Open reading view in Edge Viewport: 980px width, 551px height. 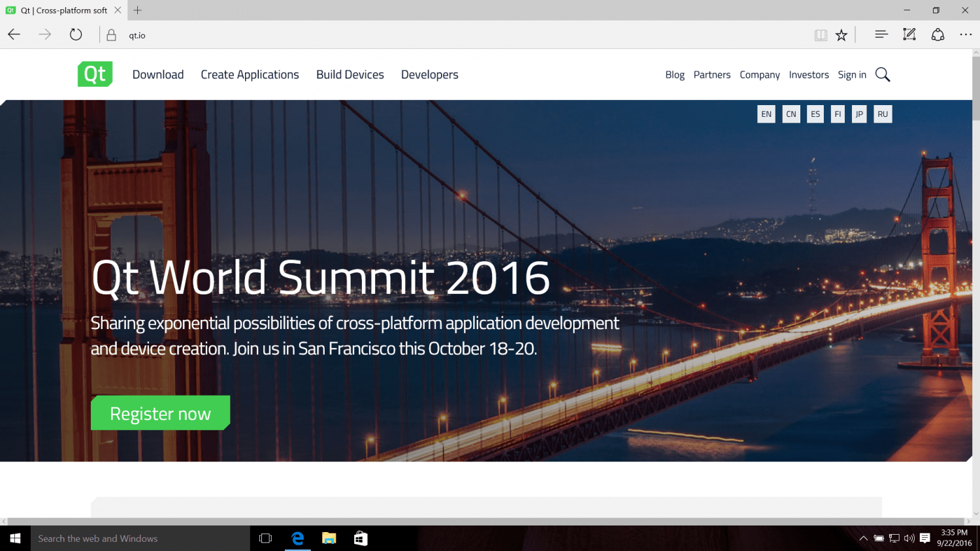click(x=821, y=35)
